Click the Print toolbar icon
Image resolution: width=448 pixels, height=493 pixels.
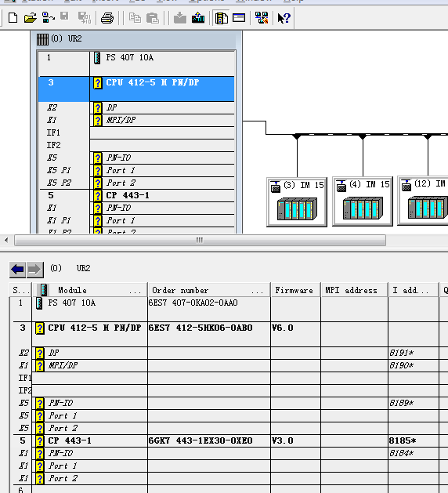click(107, 18)
